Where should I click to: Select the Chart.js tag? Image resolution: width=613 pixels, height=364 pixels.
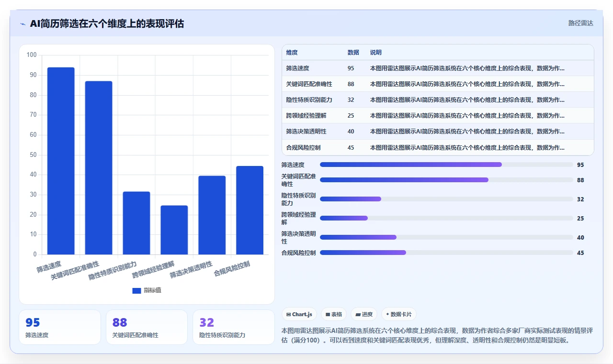click(x=299, y=314)
